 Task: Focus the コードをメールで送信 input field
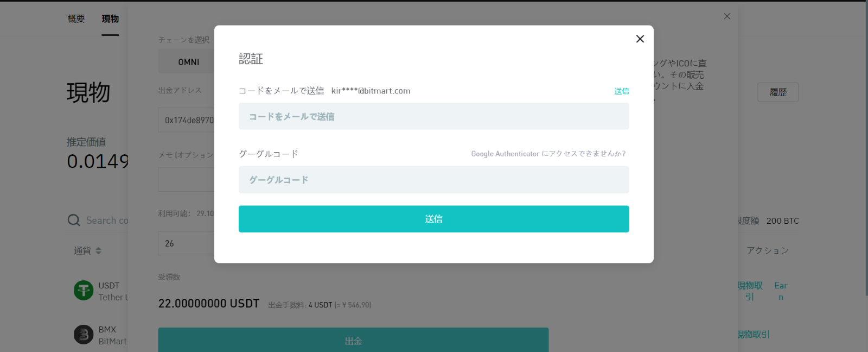[434, 116]
